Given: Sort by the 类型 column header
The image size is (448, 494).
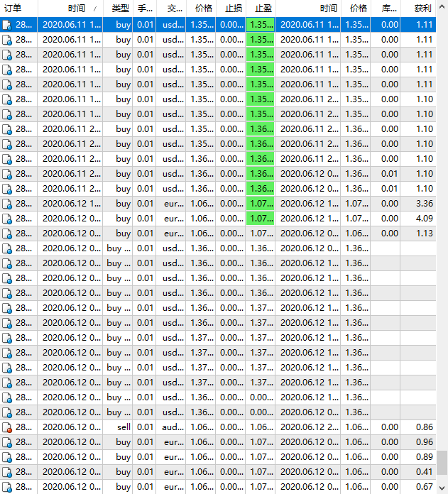Looking at the screenshot, I should click(118, 9).
